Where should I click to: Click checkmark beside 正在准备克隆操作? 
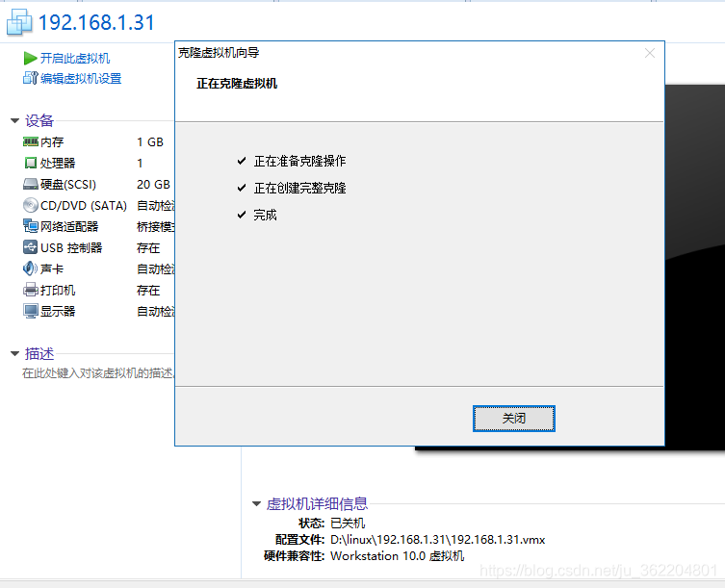[x=242, y=161]
